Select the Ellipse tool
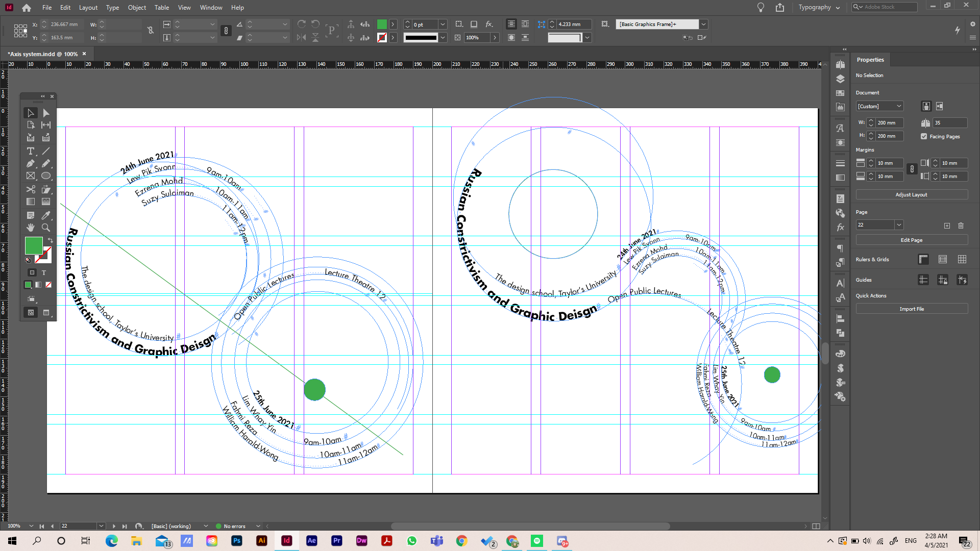980x551 pixels. pos(45,176)
